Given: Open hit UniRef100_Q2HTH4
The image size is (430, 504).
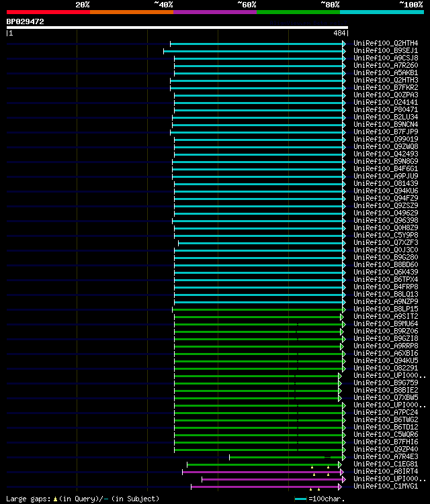Looking at the screenshot, I should [x=386, y=43].
